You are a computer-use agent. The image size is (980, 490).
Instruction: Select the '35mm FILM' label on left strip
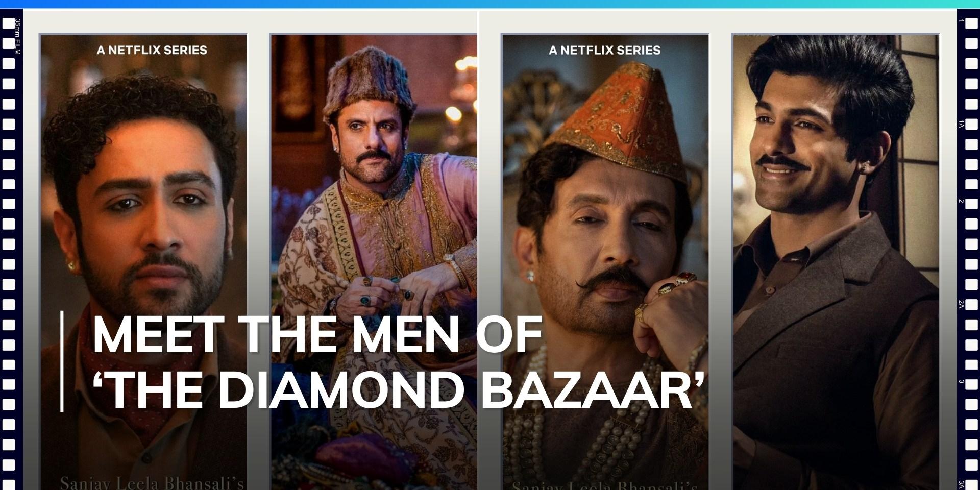point(18,37)
